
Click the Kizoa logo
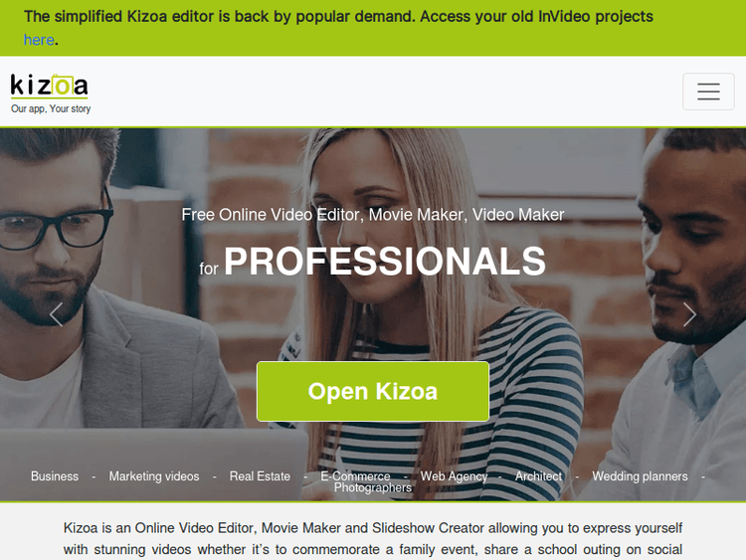[x=49, y=87]
